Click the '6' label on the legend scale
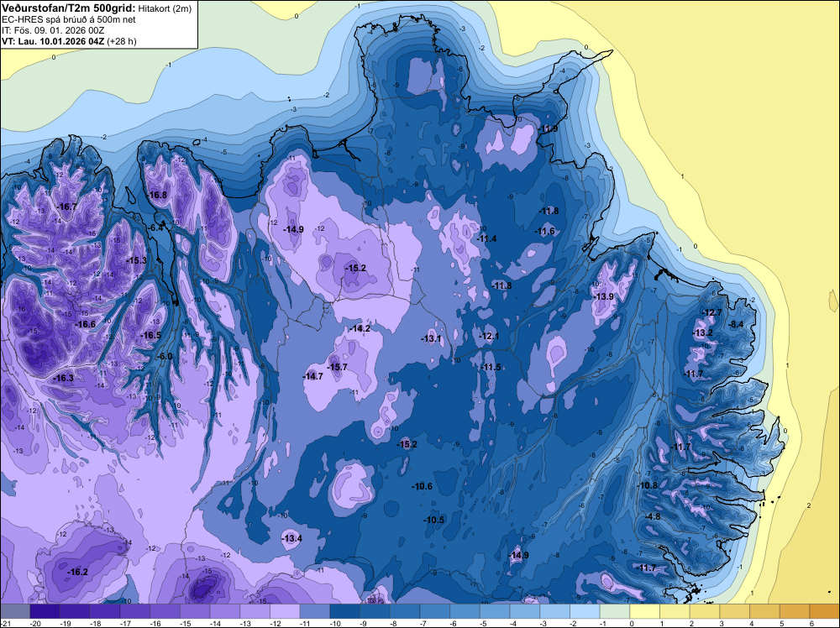This screenshot has width=840, height=628. click(811, 623)
